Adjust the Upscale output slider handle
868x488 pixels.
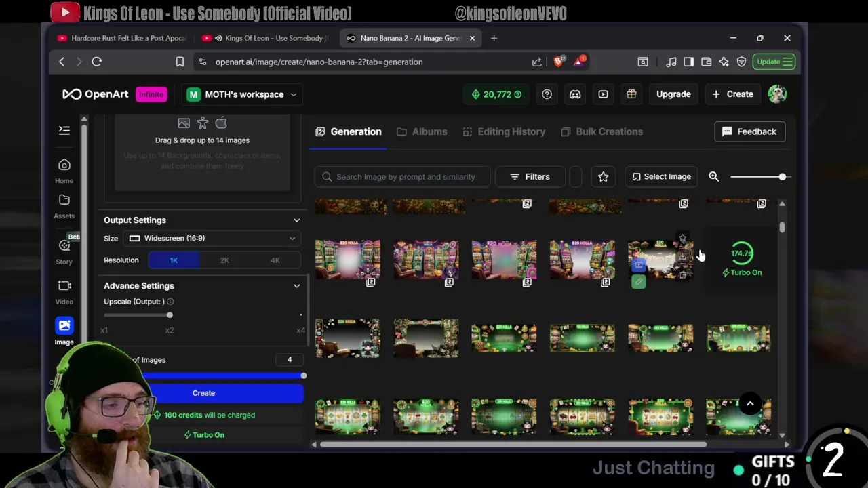(170, 315)
